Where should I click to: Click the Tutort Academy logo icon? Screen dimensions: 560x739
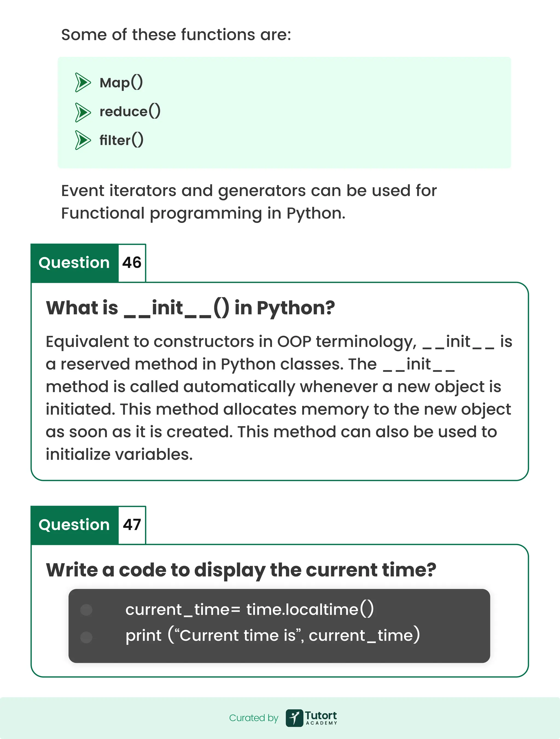pos(294,718)
